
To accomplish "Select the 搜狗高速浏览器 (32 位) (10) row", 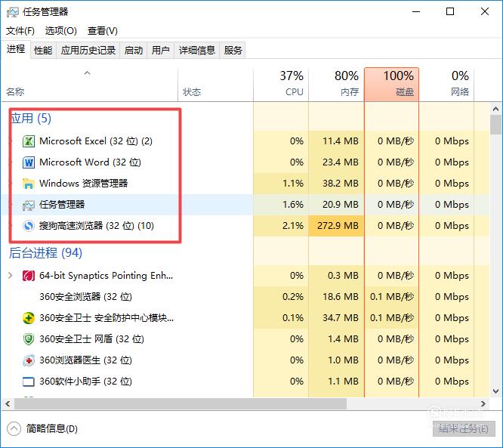I will click(245, 226).
